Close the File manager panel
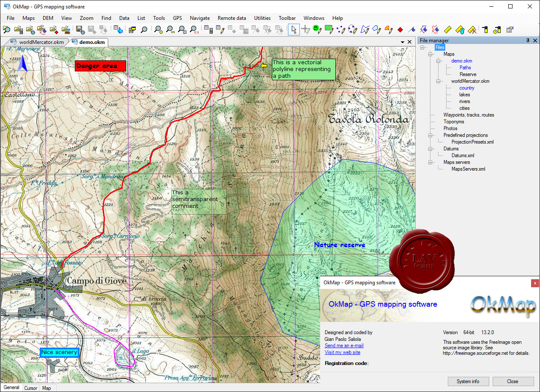Viewport: 540px width, 392px height. coord(535,41)
